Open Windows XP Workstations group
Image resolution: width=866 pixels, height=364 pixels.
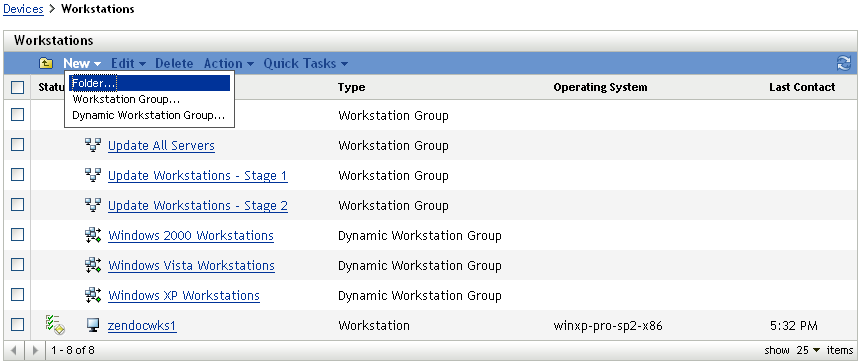(184, 296)
